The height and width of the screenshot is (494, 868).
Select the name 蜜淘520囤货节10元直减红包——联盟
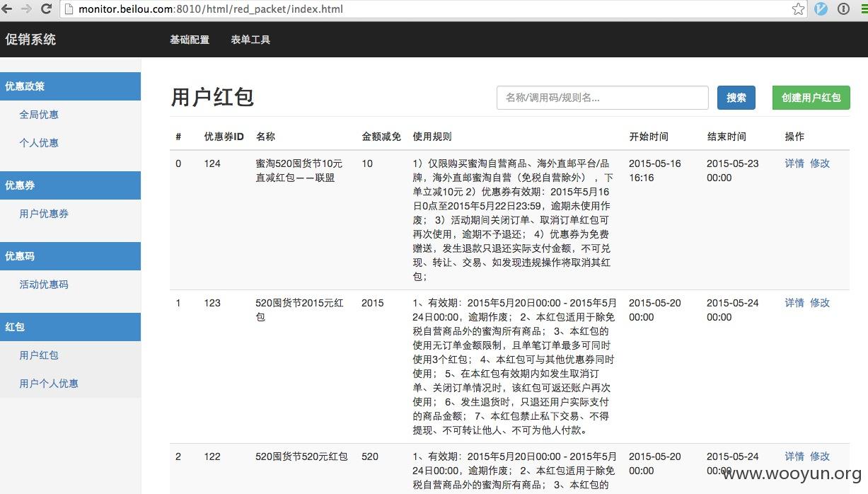pyautogui.click(x=299, y=171)
